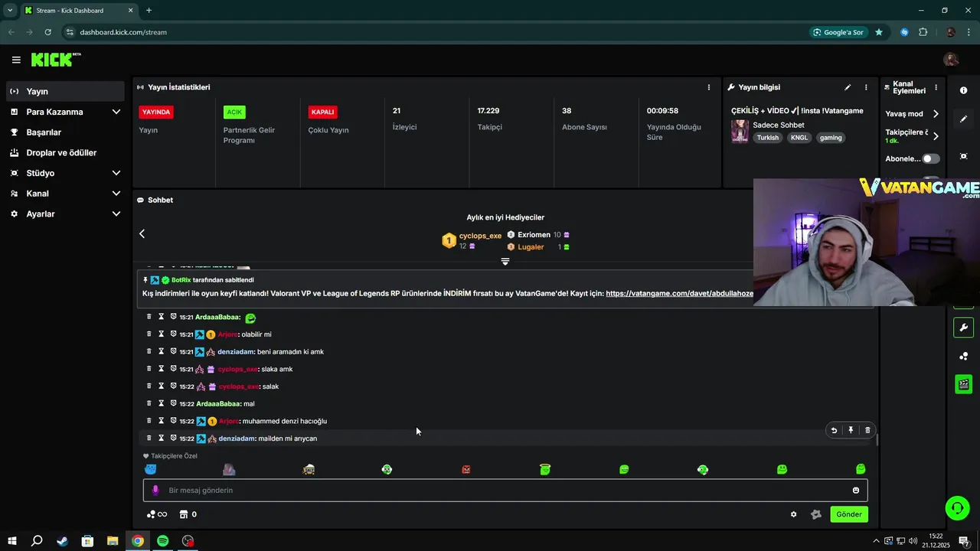Screen dimensions: 980x551
Task: Insert the red angry emote
Action: [x=465, y=469]
